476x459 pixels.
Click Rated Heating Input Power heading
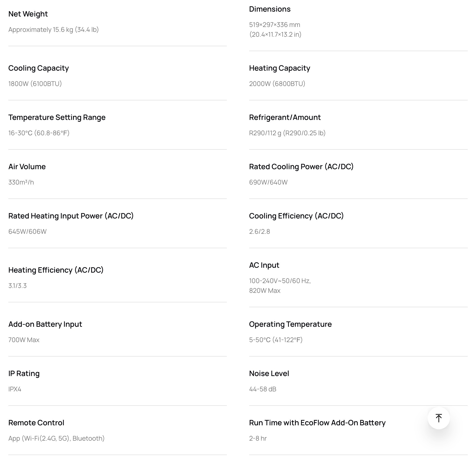click(71, 216)
